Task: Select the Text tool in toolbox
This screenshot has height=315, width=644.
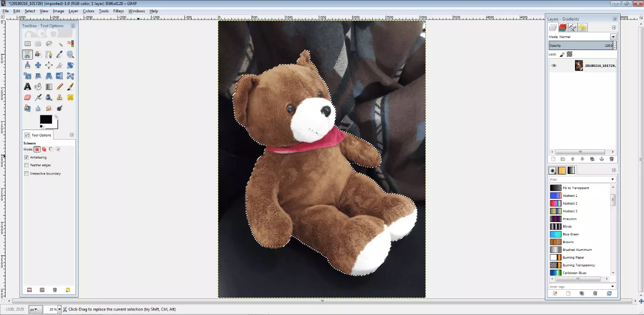Action: click(x=27, y=87)
